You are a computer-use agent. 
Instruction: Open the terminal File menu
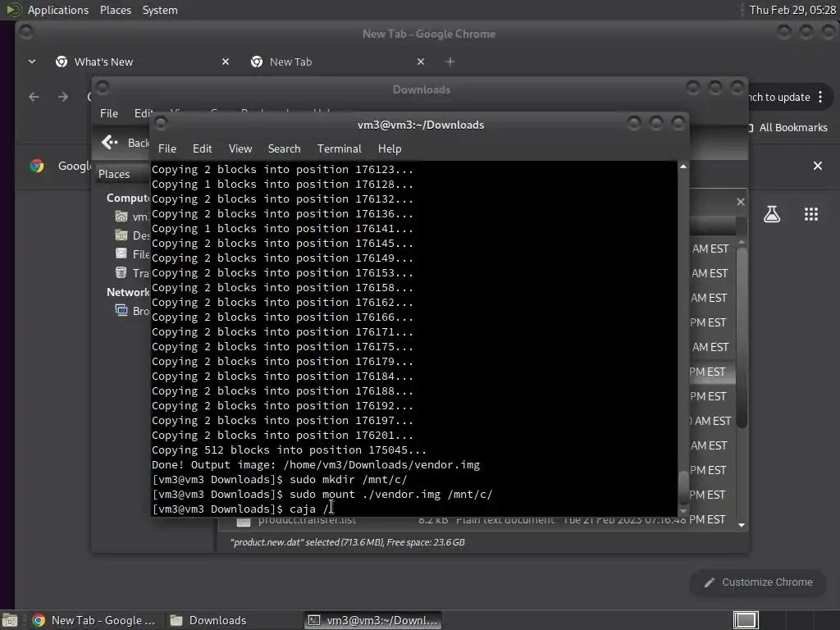click(x=167, y=149)
